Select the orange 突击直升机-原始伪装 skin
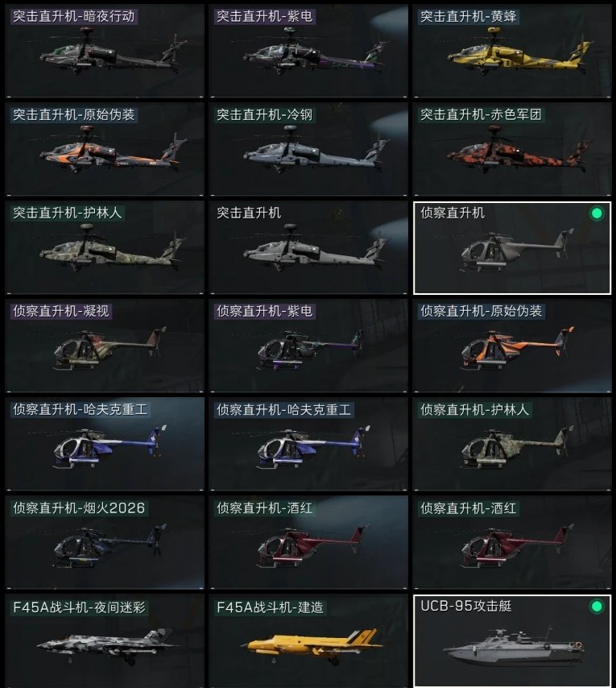The image size is (616, 688). tap(105, 149)
